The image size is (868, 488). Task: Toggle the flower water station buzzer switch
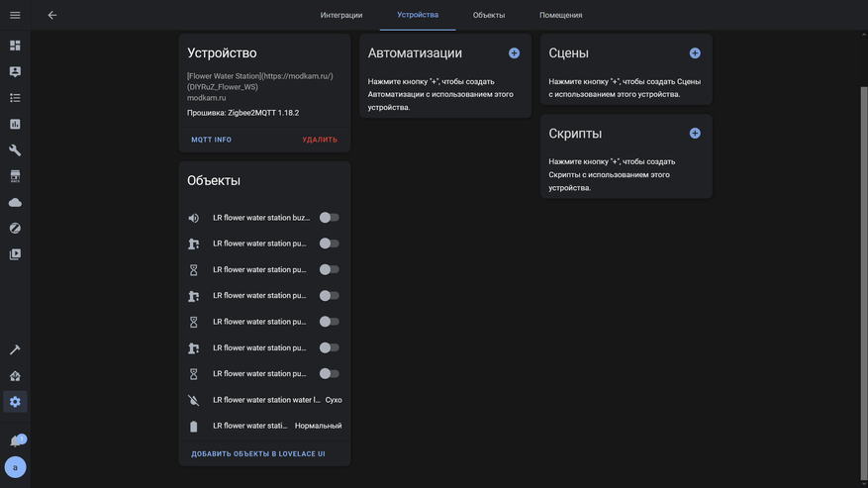pos(329,218)
